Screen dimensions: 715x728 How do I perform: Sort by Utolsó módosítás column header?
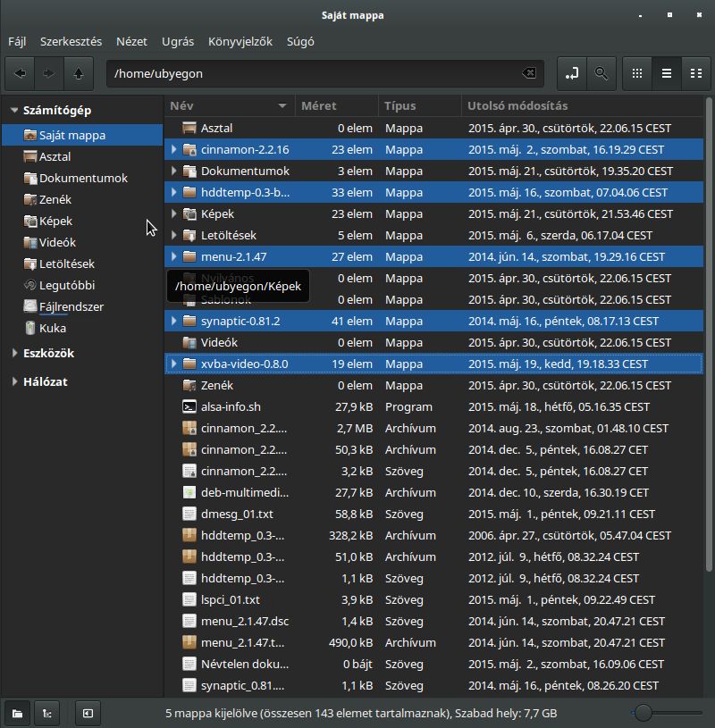click(582, 106)
